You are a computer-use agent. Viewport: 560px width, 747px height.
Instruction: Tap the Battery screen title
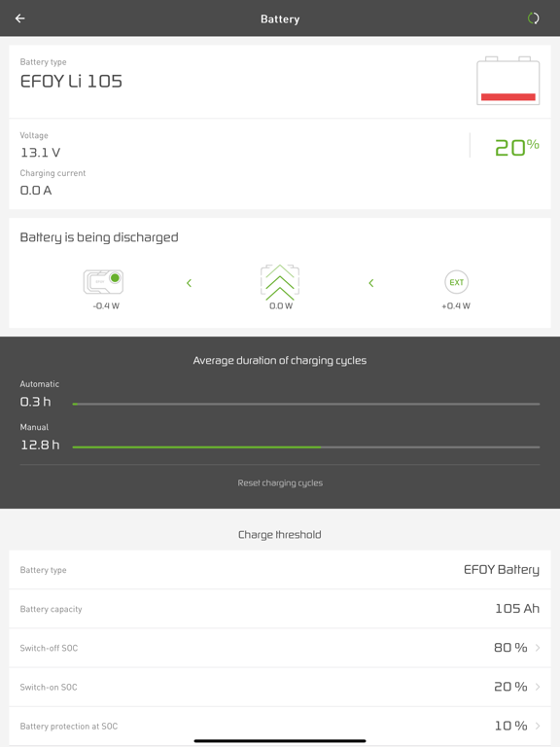[x=280, y=19]
